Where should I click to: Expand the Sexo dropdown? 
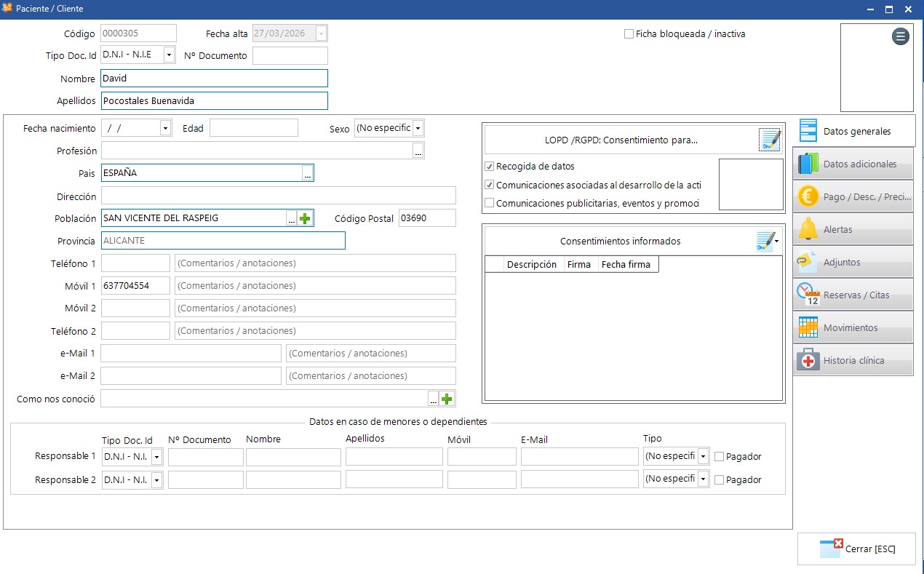418,128
